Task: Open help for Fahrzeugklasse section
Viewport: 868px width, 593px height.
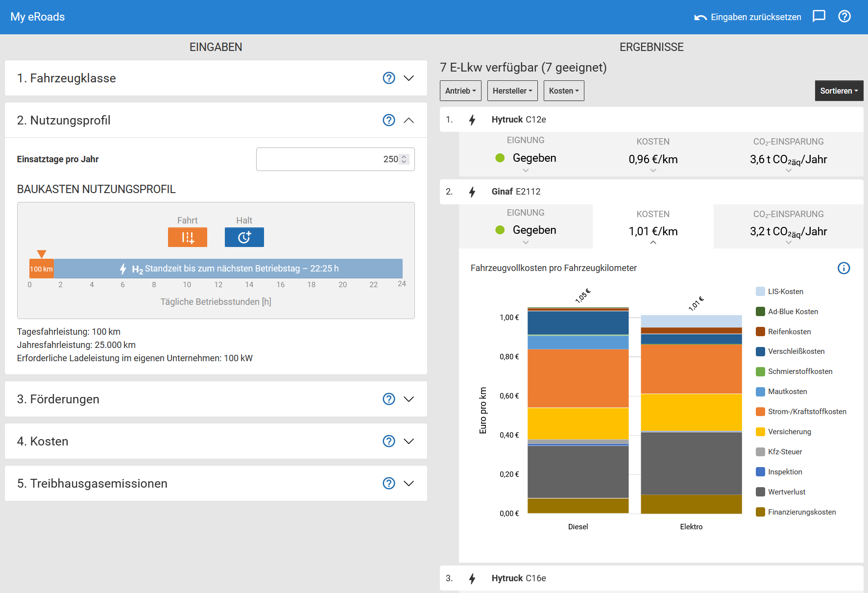Action: [388, 78]
